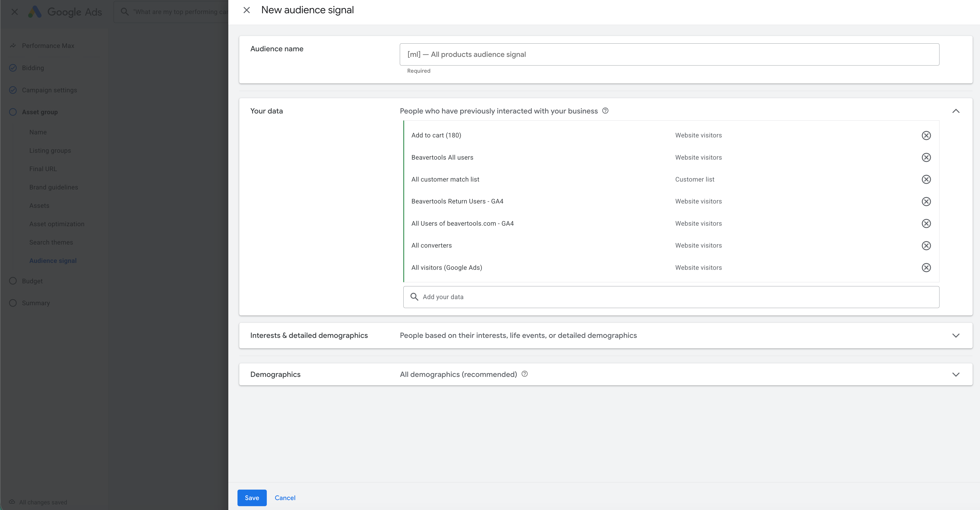Open help icon beside All demographics
This screenshot has height=510, width=980.
tap(525, 374)
